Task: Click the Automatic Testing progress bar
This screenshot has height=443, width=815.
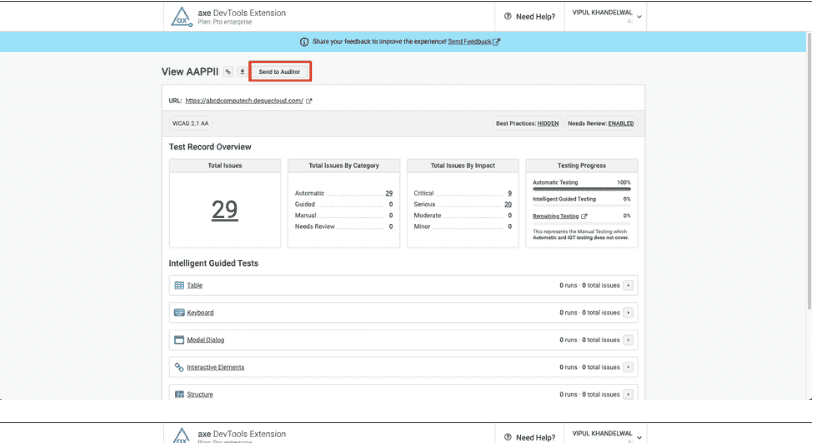Action: pos(581,189)
